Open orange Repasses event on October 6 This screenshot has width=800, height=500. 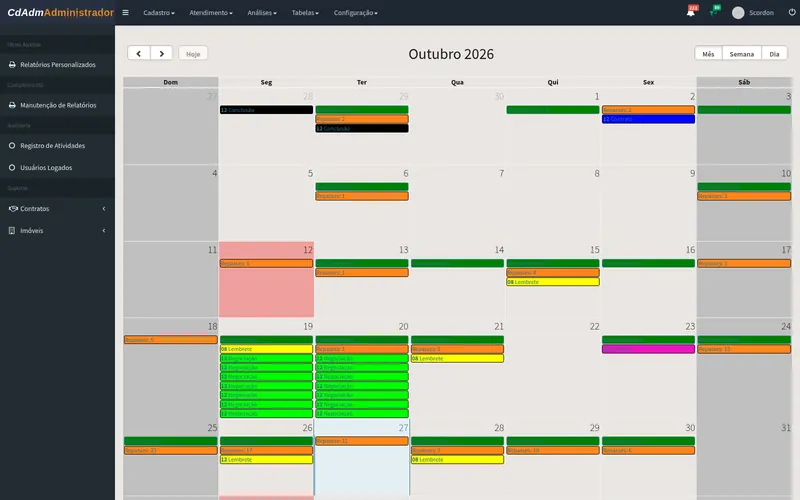362,196
